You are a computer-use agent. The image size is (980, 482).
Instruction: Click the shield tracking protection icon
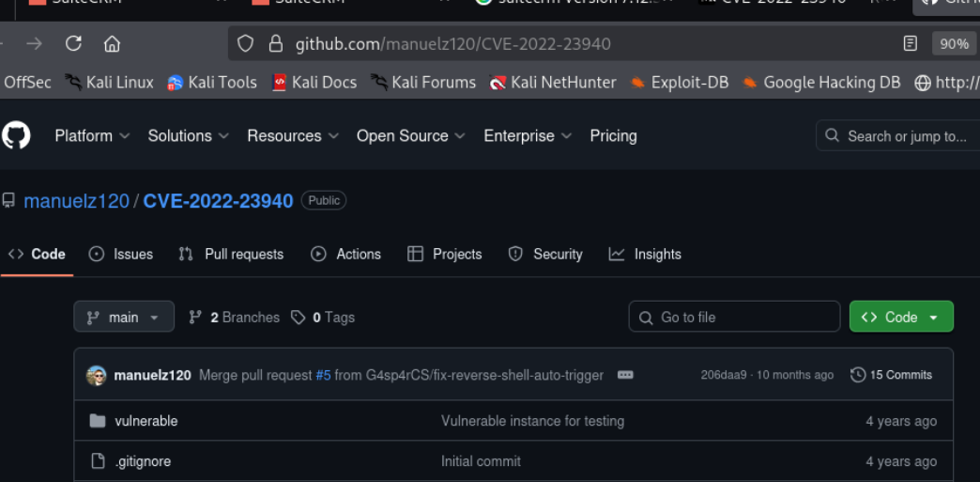tap(245, 44)
